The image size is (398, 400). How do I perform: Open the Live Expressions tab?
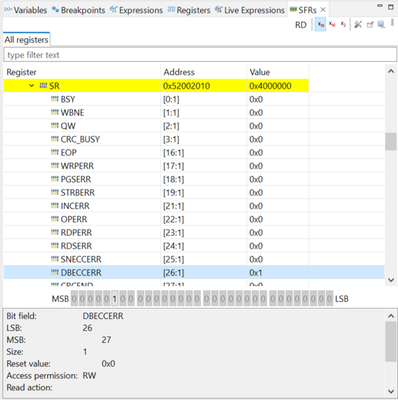[x=250, y=10]
